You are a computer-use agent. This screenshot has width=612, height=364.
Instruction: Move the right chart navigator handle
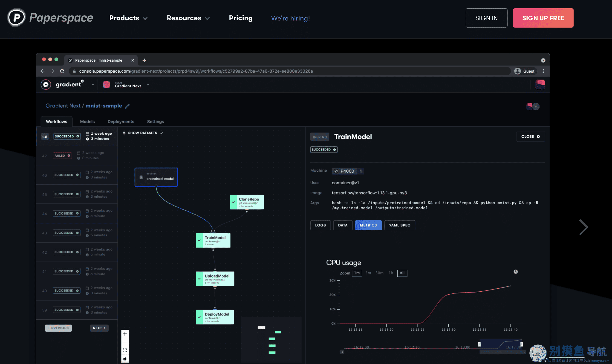pos(522,344)
